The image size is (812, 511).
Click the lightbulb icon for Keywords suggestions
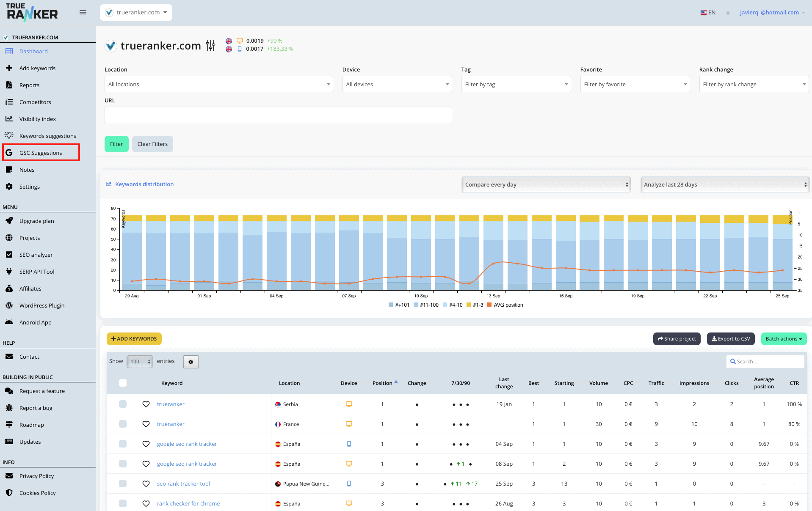pyautogui.click(x=9, y=136)
